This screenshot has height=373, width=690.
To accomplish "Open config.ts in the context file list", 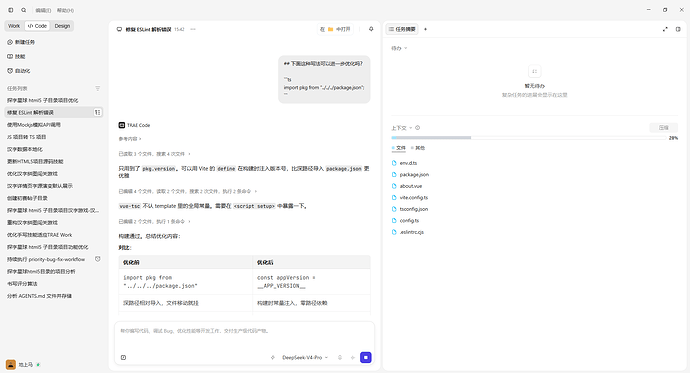I will (x=409, y=220).
